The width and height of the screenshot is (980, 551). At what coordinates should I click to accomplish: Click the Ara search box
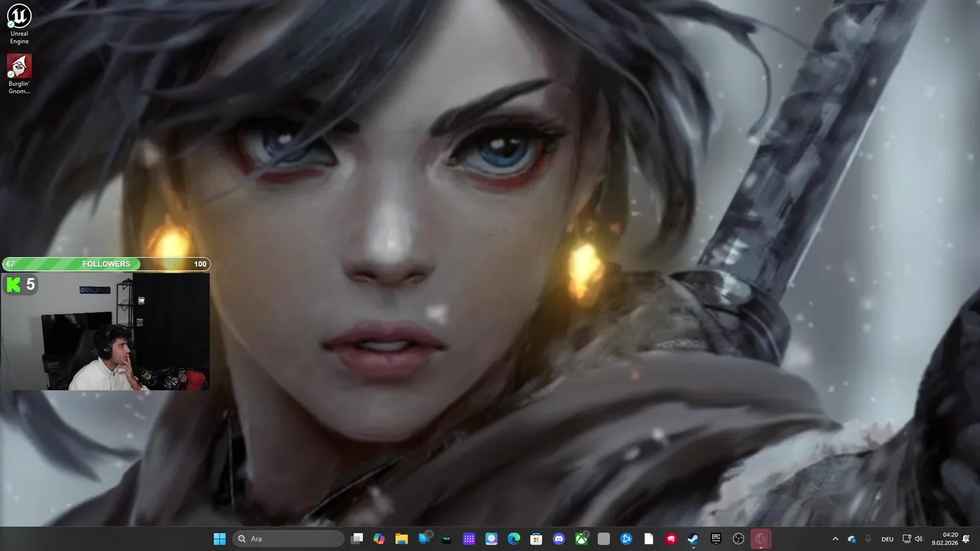coord(288,539)
